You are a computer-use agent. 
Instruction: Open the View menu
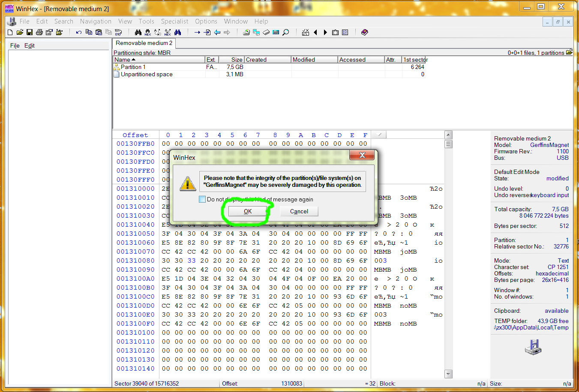coord(125,21)
